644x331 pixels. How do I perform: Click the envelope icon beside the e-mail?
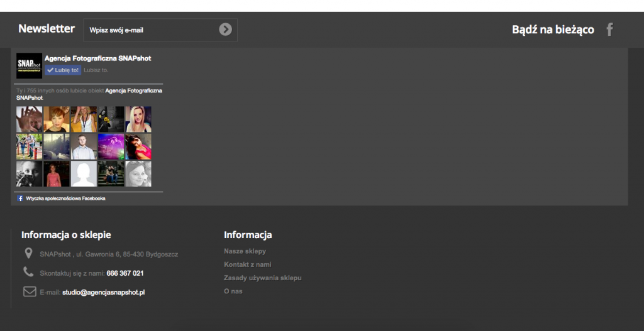[30, 291]
